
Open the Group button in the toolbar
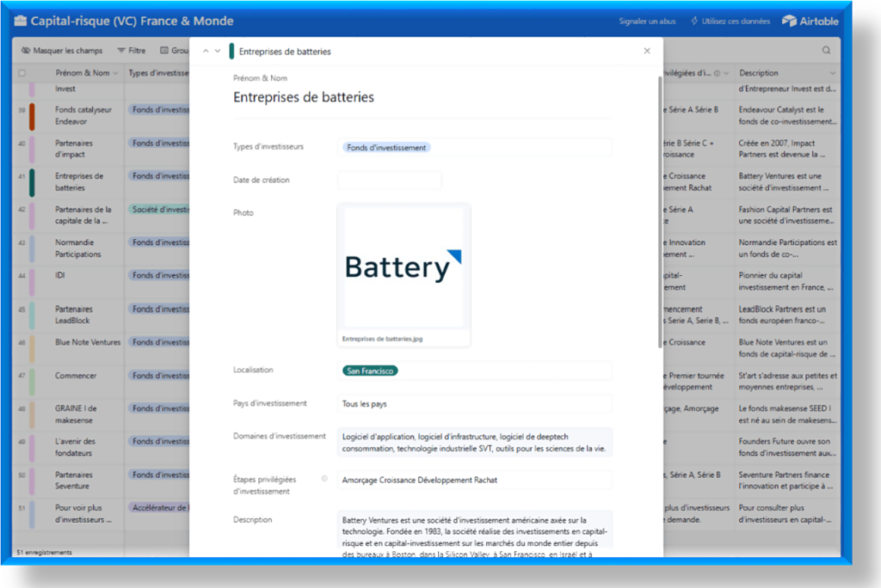(x=175, y=51)
